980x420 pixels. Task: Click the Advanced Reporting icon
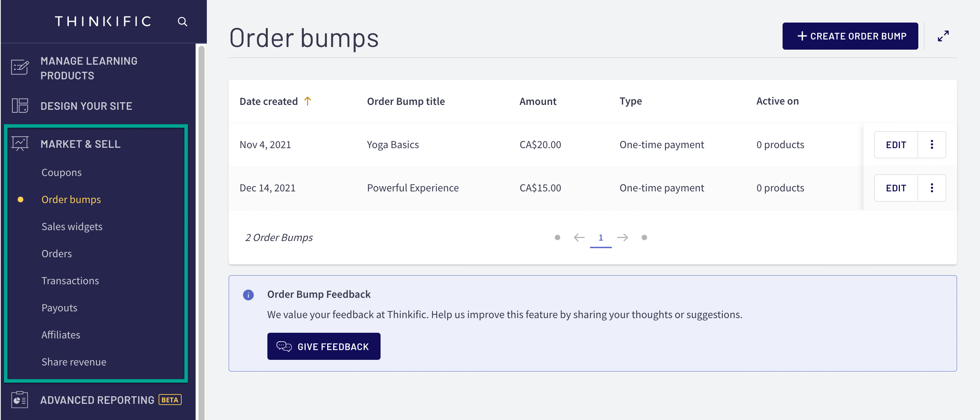pos(20,400)
